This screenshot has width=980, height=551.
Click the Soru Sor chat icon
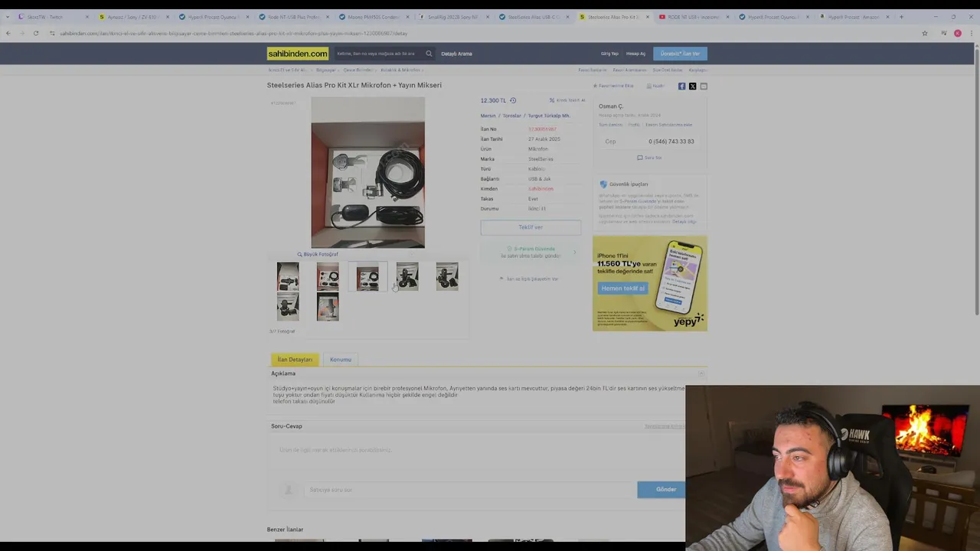[x=640, y=158]
